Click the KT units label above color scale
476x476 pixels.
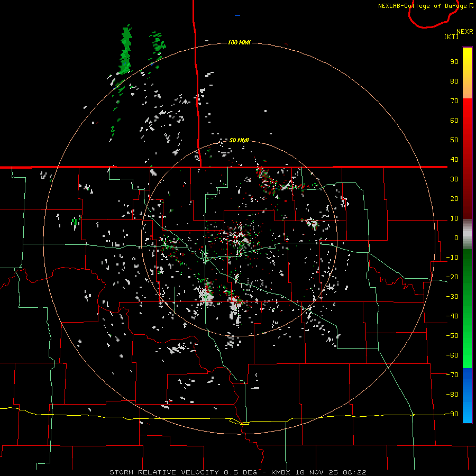(x=452, y=36)
